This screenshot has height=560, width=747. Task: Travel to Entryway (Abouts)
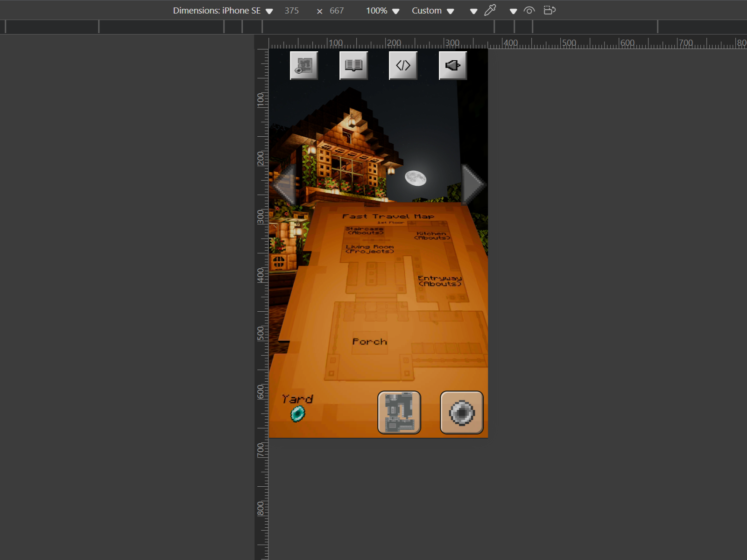pyautogui.click(x=440, y=281)
